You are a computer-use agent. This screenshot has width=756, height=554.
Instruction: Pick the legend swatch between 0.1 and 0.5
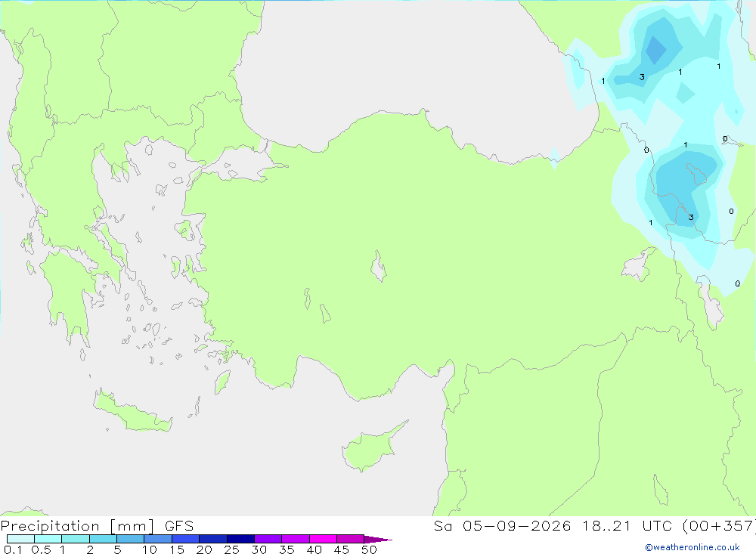pos(20,539)
